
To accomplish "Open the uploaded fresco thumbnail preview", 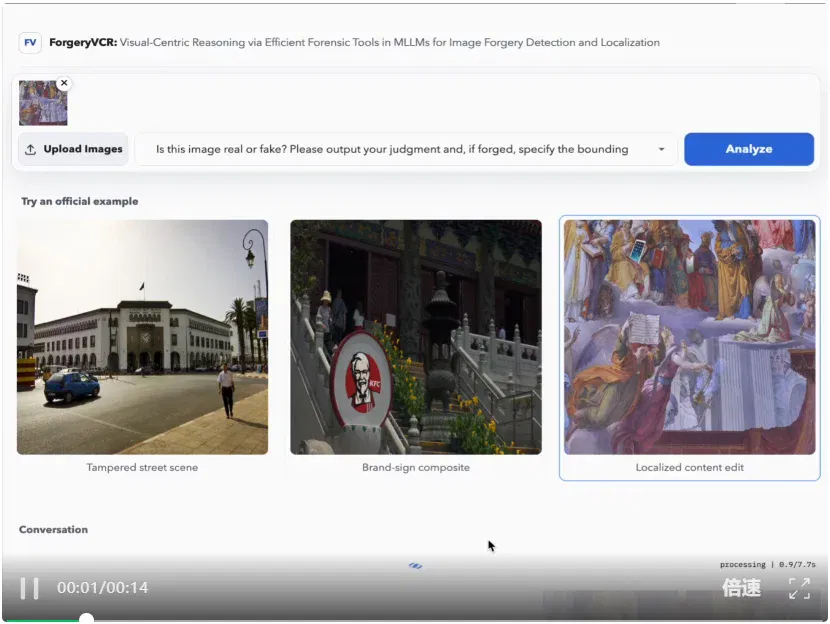I will (x=43, y=103).
